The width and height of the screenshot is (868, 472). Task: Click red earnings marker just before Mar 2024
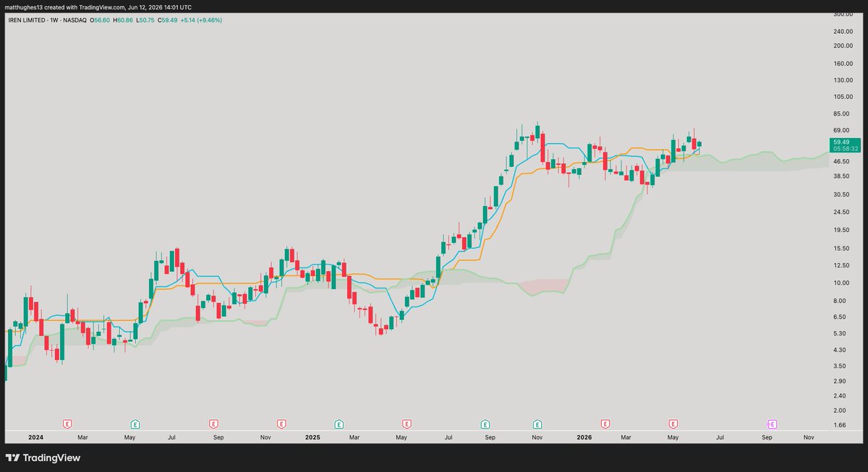click(x=67, y=424)
